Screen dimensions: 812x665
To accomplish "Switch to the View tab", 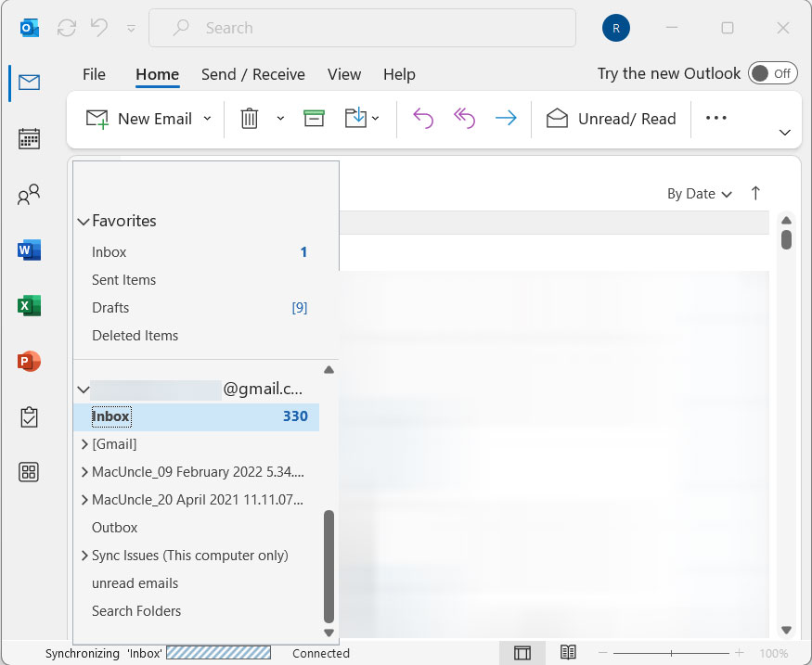I will pos(343,74).
